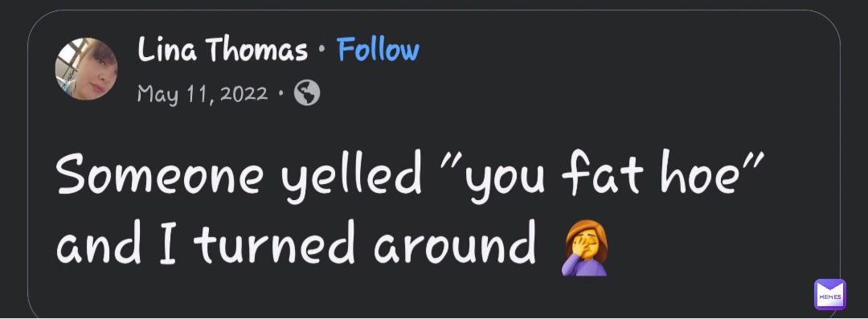Click the line "and I turned around"

coord(296,245)
